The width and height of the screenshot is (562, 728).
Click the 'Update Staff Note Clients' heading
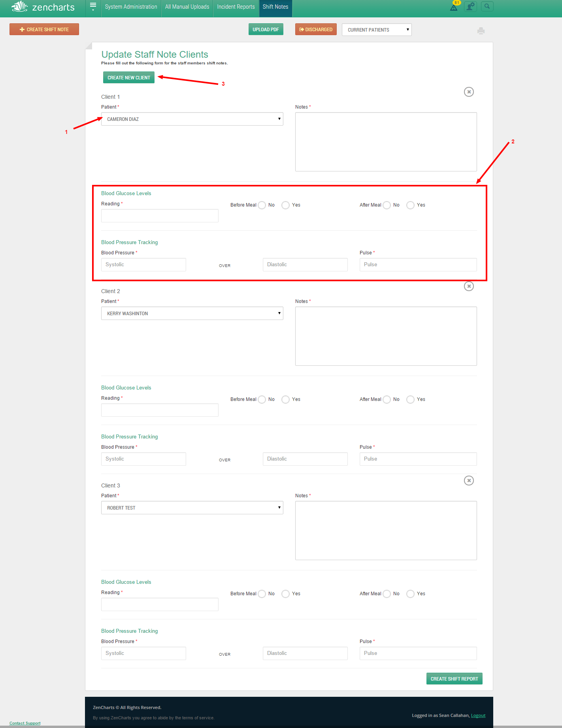(x=155, y=55)
